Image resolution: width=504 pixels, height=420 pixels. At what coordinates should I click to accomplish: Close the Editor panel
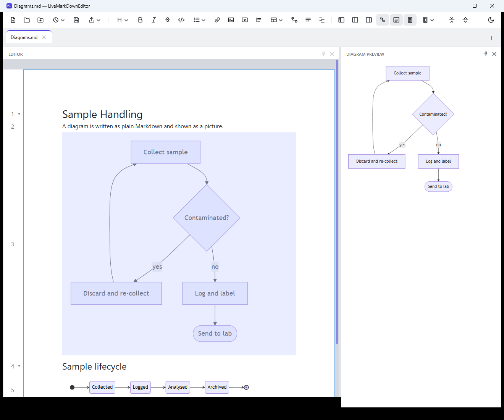tap(332, 54)
